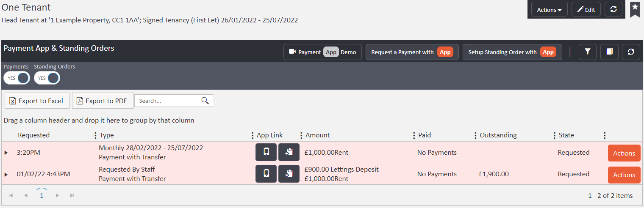The width and height of the screenshot is (644, 208).
Task: Click the bookmark star icon
Action: 635,8
